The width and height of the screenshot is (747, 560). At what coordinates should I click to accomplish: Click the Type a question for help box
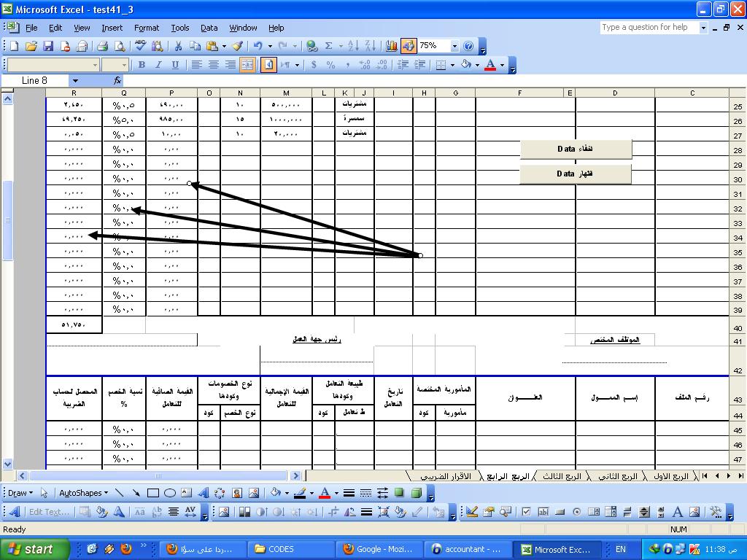tap(650, 28)
